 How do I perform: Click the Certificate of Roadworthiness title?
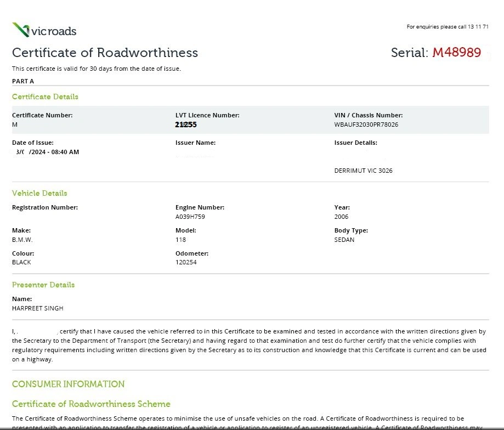point(105,53)
